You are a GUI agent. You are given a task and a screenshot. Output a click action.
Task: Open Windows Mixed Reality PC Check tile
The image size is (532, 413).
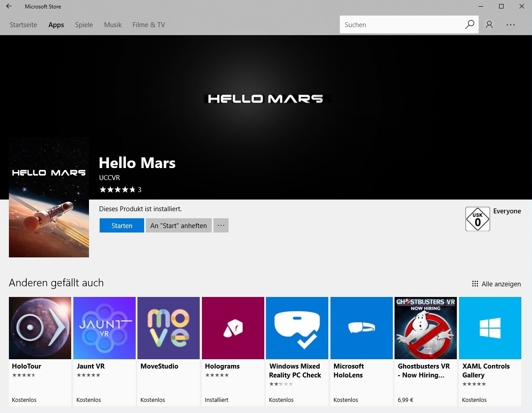point(297,328)
